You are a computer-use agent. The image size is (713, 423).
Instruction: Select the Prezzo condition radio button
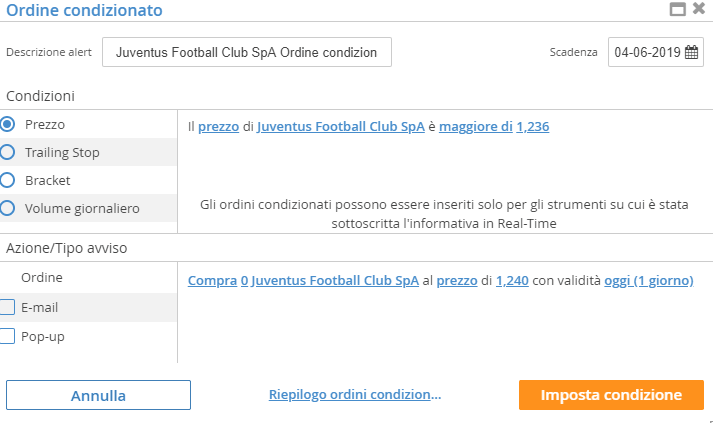pyautogui.click(x=8, y=124)
